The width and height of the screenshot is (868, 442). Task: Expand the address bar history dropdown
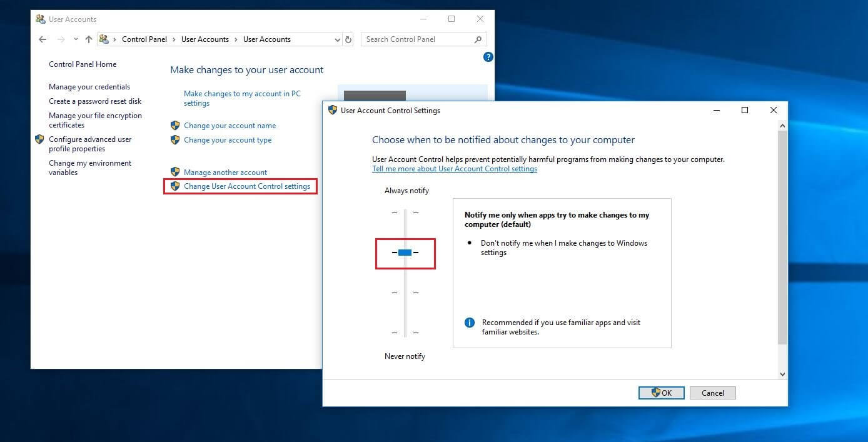pyautogui.click(x=337, y=39)
